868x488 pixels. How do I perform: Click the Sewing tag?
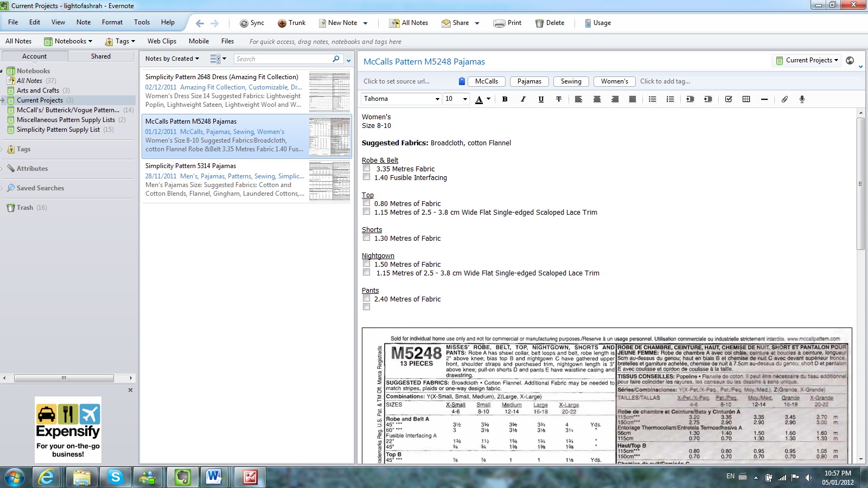click(571, 81)
